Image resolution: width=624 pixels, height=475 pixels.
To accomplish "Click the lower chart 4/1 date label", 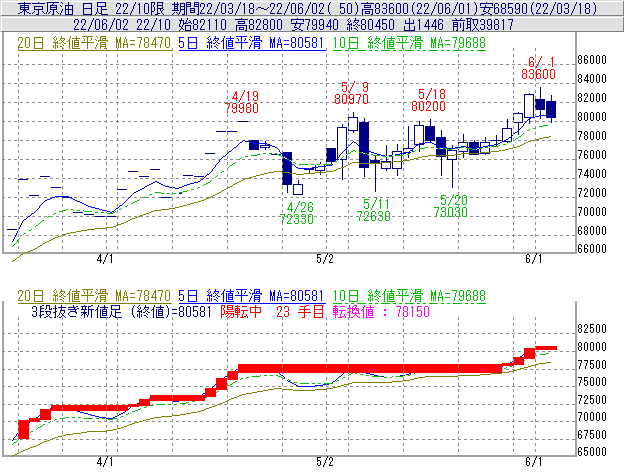I will coord(105,461).
